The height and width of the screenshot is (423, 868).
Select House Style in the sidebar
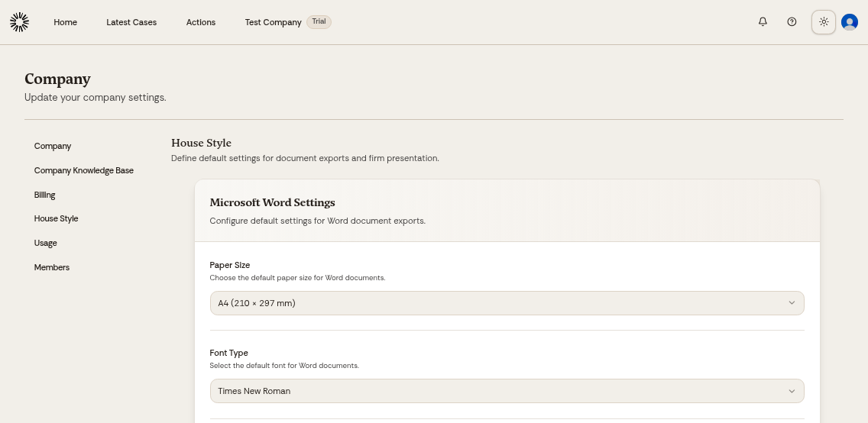[56, 218]
